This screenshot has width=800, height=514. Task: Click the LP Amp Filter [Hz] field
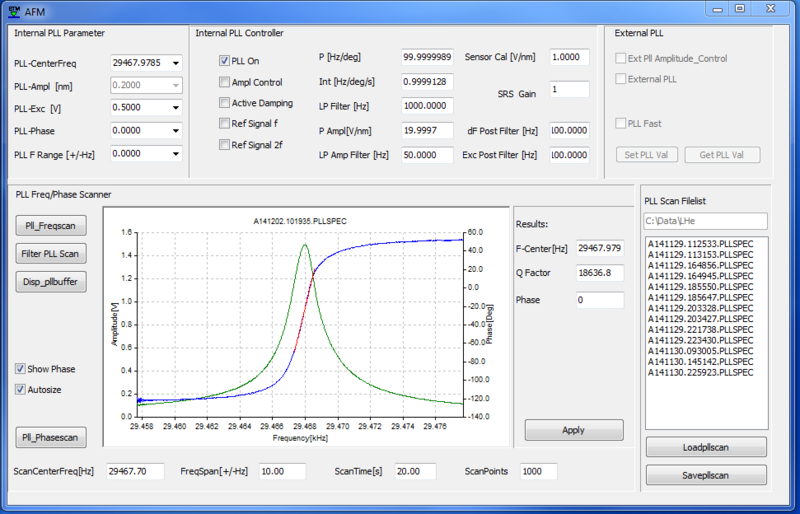click(427, 155)
